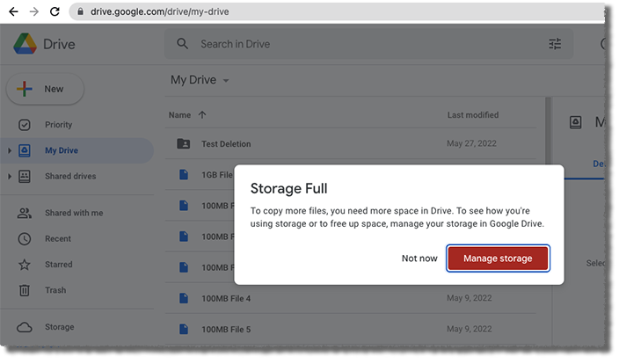Open the My Drive title dropdown
Viewport: 619px width, 364px height.
pos(226,81)
